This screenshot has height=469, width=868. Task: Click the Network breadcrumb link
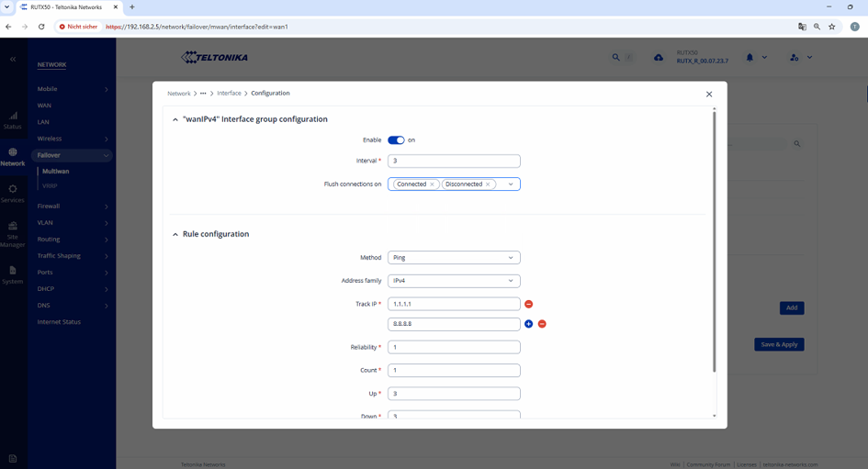click(x=179, y=94)
